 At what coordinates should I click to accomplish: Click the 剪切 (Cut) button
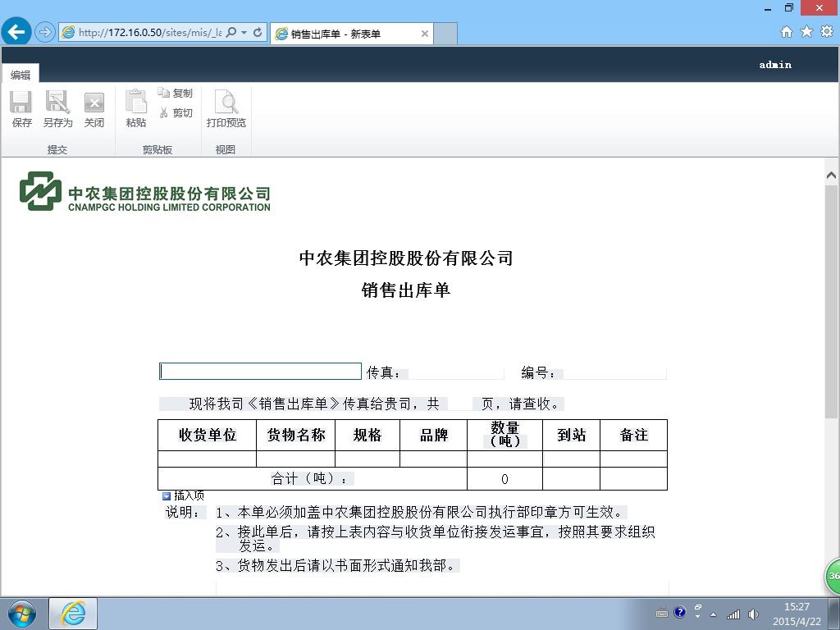tap(176, 112)
